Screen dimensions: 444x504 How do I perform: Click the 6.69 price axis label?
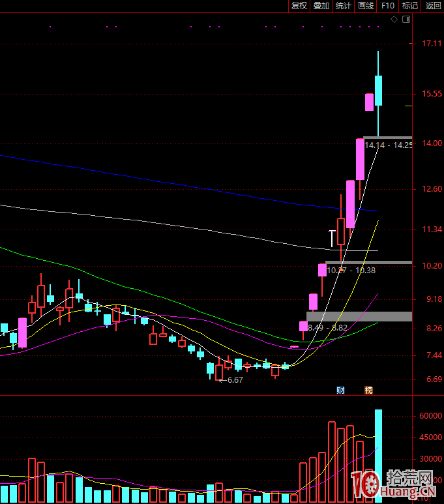(434, 379)
